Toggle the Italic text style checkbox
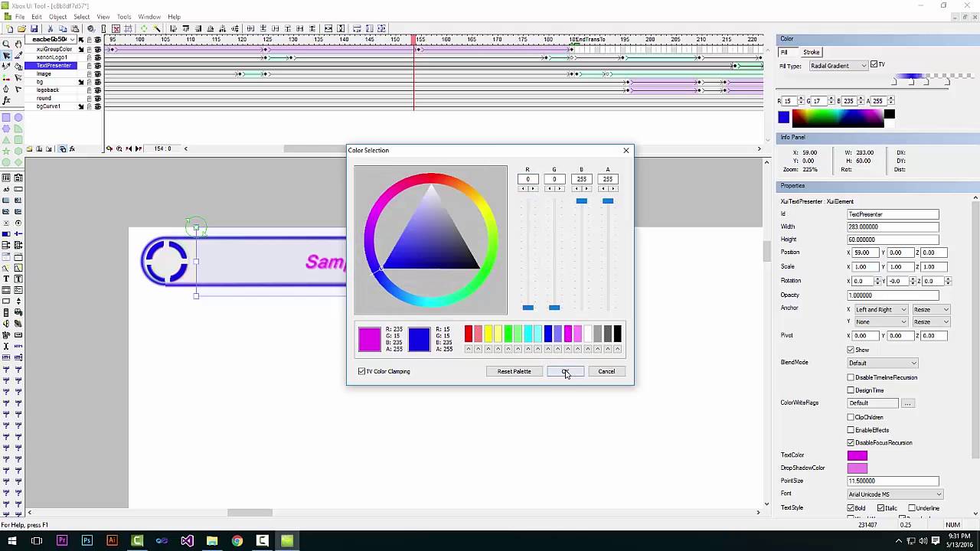Image resolution: width=980 pixels, height=551 pixels. (881, 508)
